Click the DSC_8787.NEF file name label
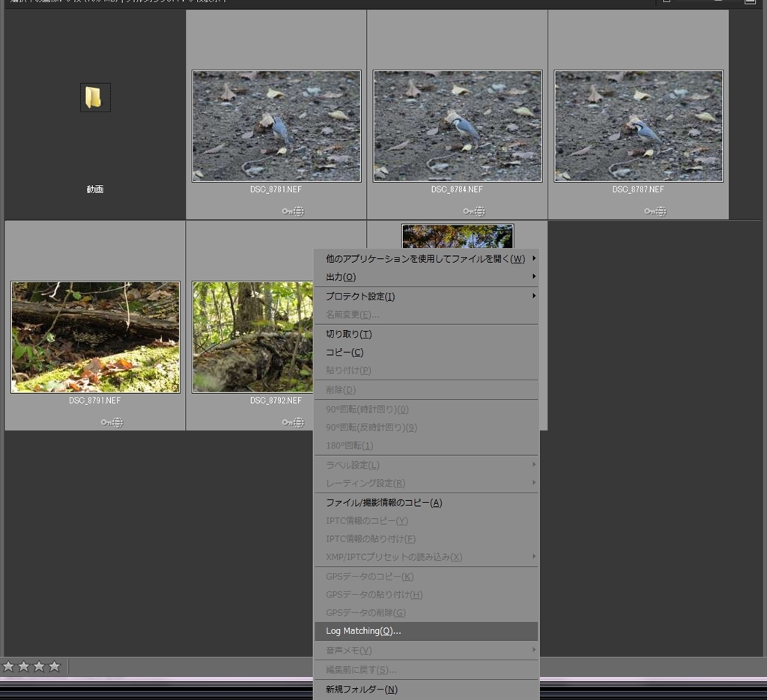Viewport: 767px width, 700px height. [638, 190]
